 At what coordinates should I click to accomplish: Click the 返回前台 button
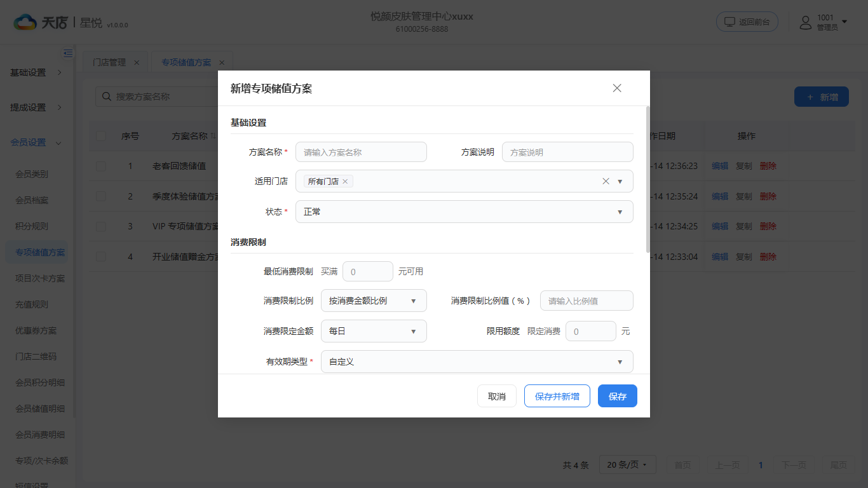click(x=747, y=22)
